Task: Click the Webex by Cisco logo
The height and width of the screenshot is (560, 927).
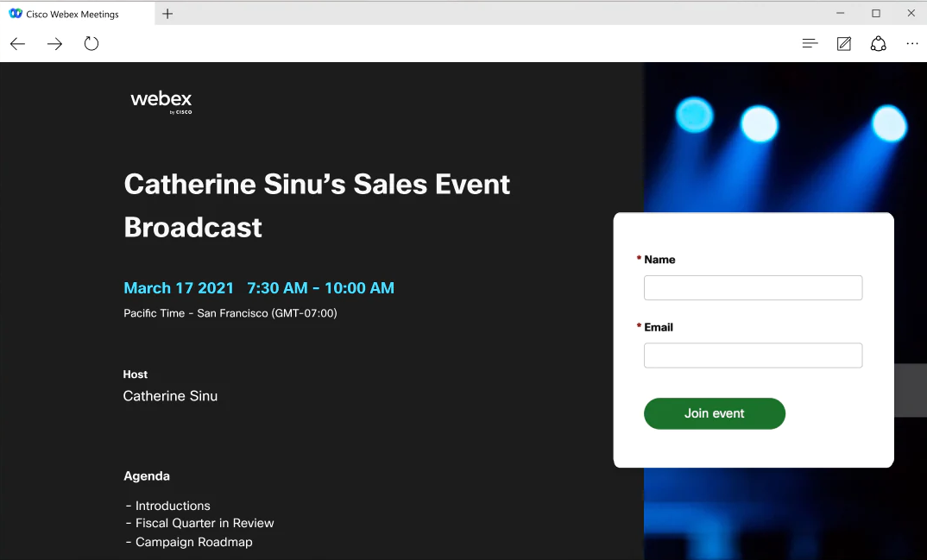Action: (x=161, y=101)
